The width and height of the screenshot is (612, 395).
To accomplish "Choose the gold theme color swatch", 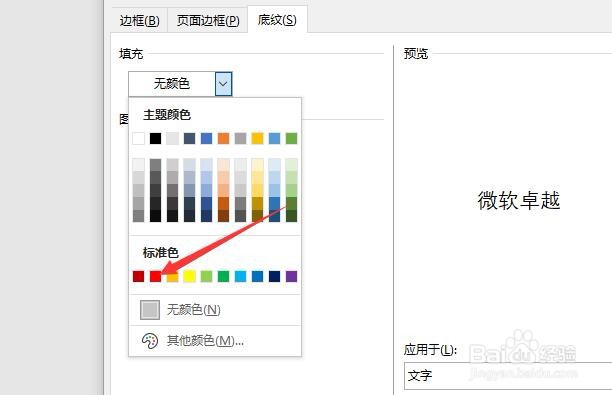I will tap(257, 138).
